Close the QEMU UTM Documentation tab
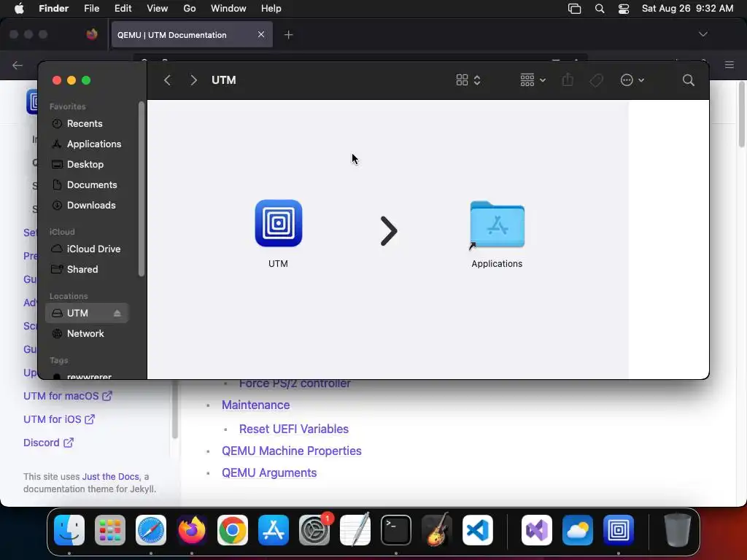Image resolution: width=747 pixels, height=560 pixels. (261, 34)
